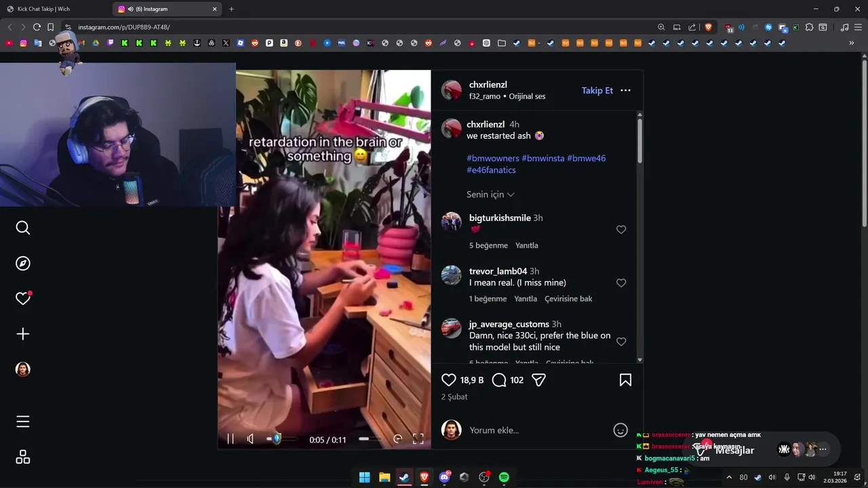Open the #e46fanatics hashtag
The height and width of the screenshot is (488, 868).
pyautogui.click(x=491, y=170)
